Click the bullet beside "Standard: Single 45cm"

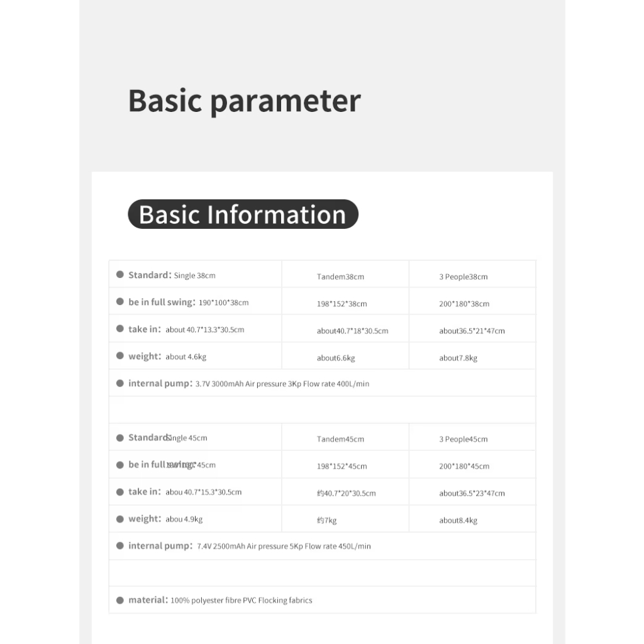tap(120, 438)
